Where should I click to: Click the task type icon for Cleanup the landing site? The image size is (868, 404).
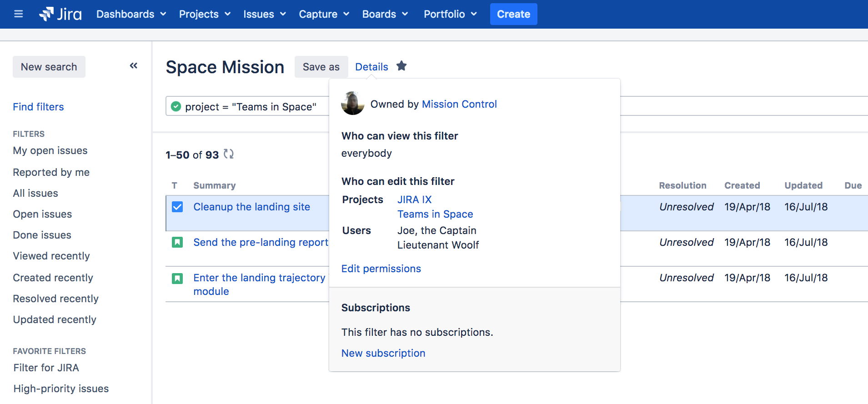[x=177, y=207]
